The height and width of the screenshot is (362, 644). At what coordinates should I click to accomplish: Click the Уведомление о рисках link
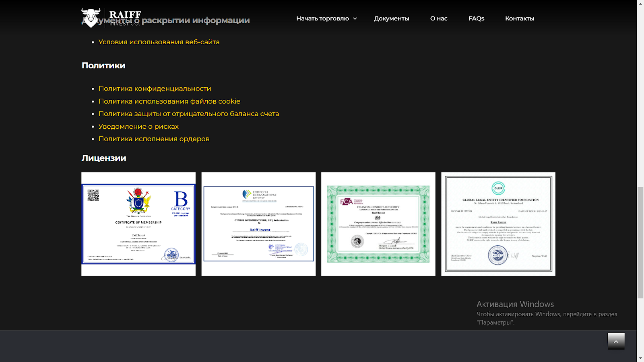pyautogui.click(x=138, y=126)
